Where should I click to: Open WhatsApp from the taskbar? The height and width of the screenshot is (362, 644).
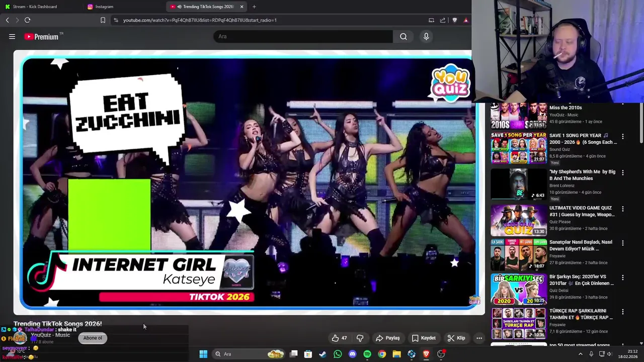(338, 354)
